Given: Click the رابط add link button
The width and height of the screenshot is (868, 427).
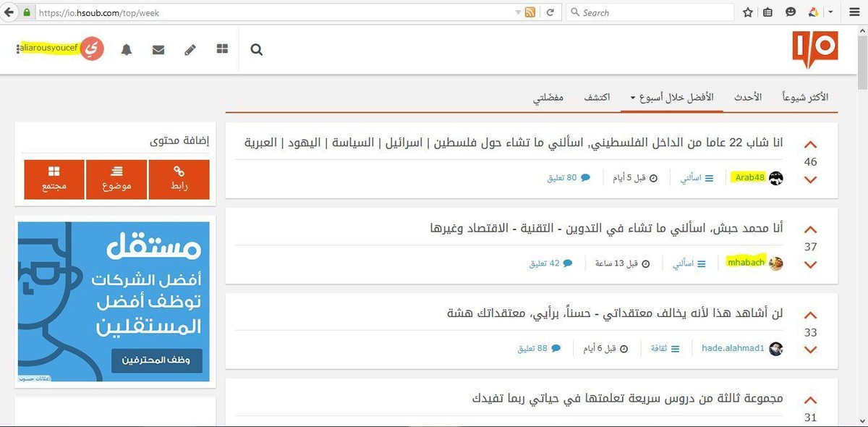Looking at the screenshot, I should click(179, 179).
